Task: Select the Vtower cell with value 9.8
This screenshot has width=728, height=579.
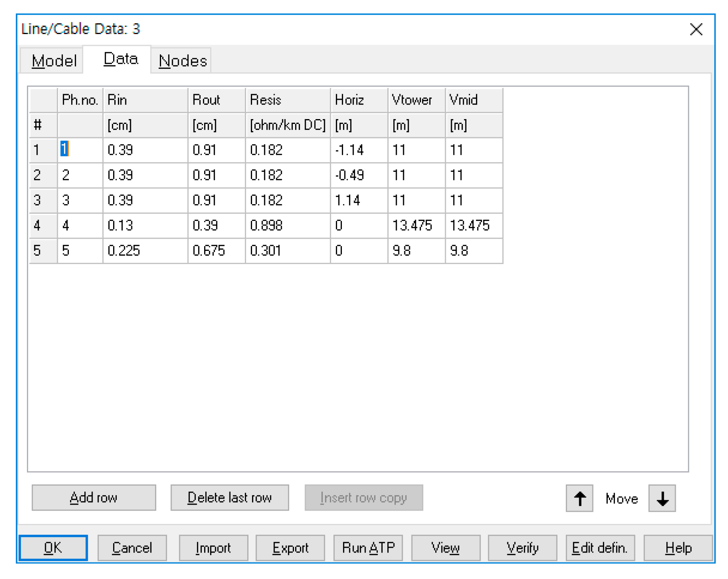Action: point(416,251)
